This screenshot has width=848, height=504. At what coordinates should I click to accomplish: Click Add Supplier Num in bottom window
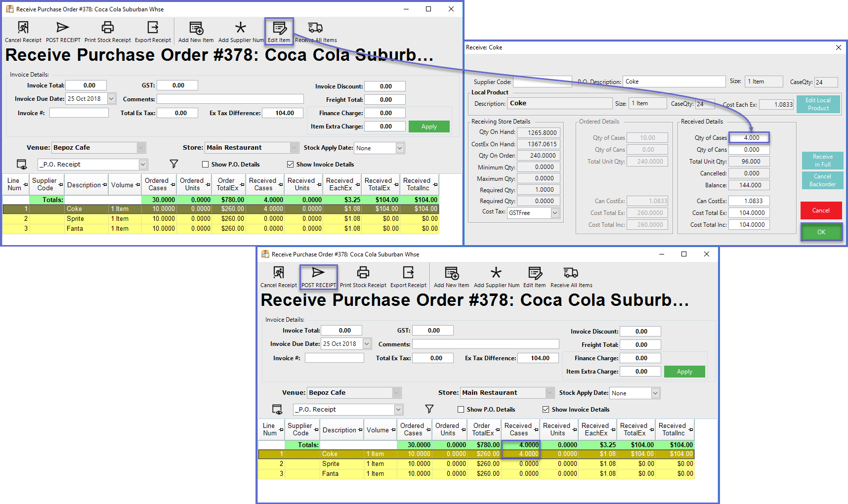pyautogui.click(x=496, y=278)
